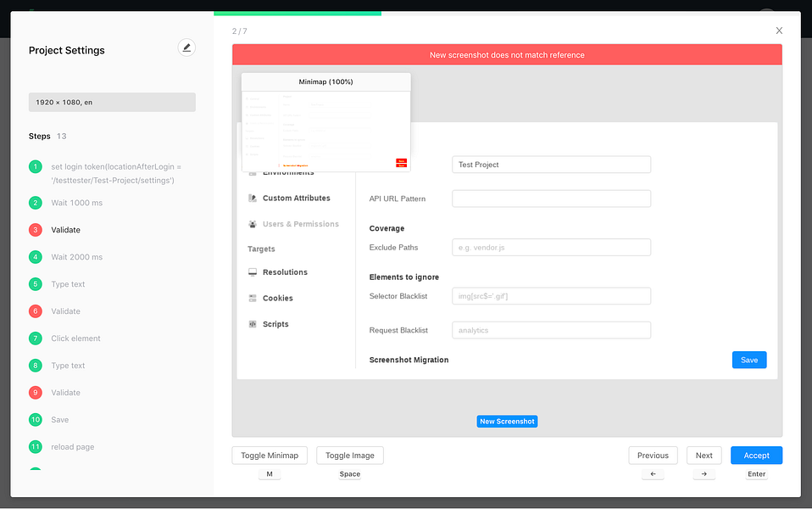The height and width of the screenshot is (509, 812).
Task: Open the Cookies menu item
Action: [x=277, y=298]
